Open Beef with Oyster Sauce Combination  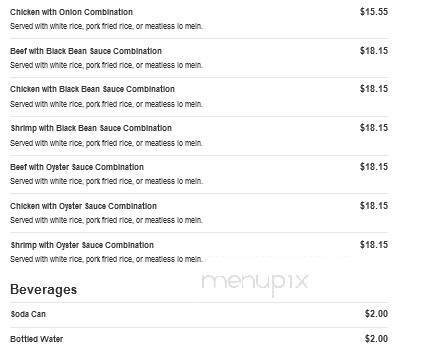[x=77, y=167]
